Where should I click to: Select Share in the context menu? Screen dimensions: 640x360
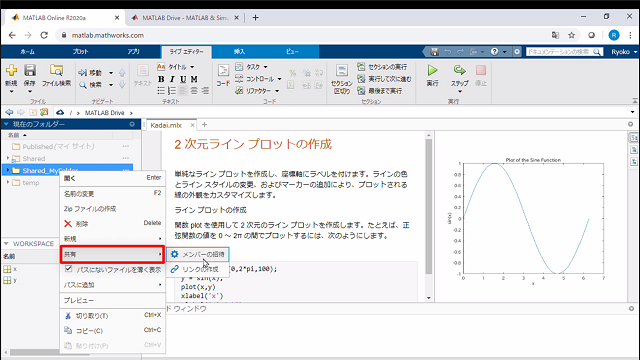[x=112, y=254]
